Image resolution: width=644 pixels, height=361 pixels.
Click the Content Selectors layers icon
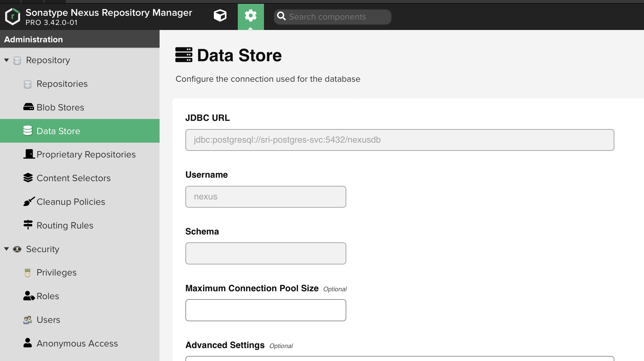(28, 178)
